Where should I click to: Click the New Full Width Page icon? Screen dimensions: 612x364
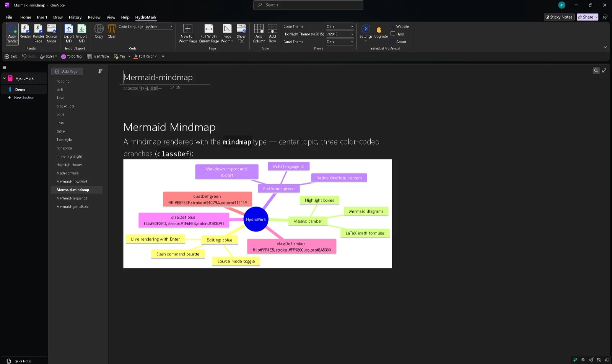(x=188, y=34)
